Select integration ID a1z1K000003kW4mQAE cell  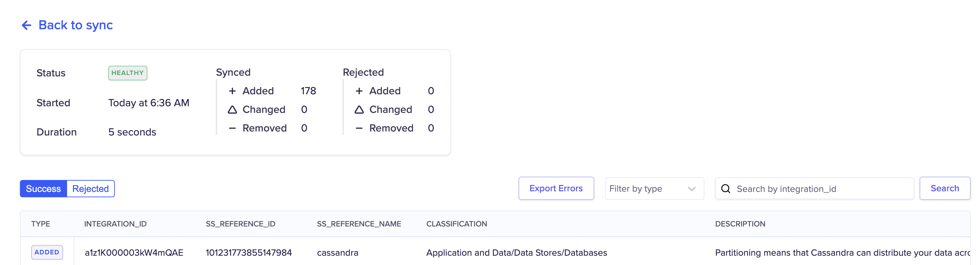134,253
